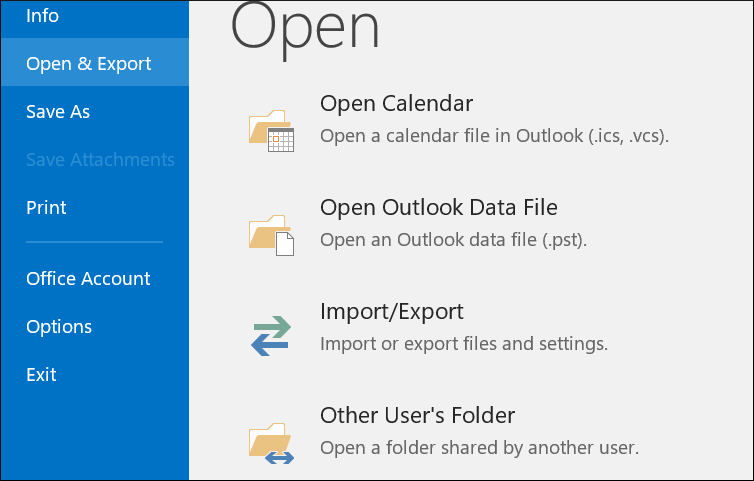Screen dimensions: 754x481
Task: Click the Open Calendar title
Action: (396, 103)
